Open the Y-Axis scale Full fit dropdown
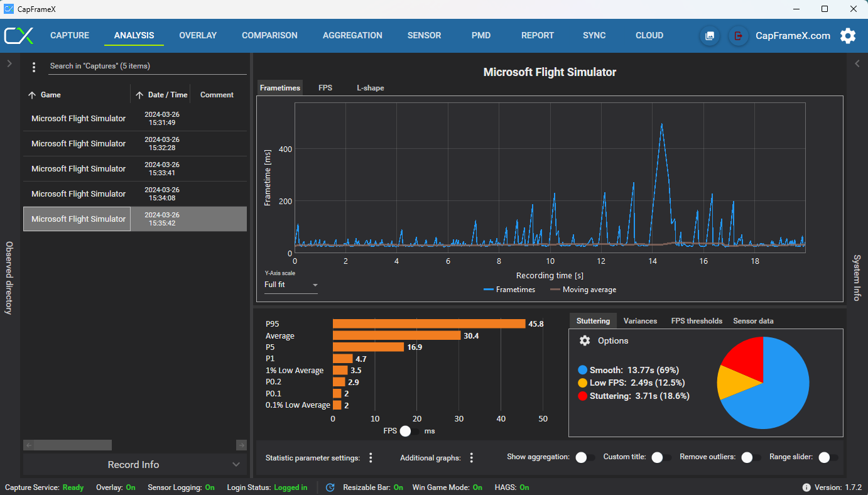 pos(291,285)
